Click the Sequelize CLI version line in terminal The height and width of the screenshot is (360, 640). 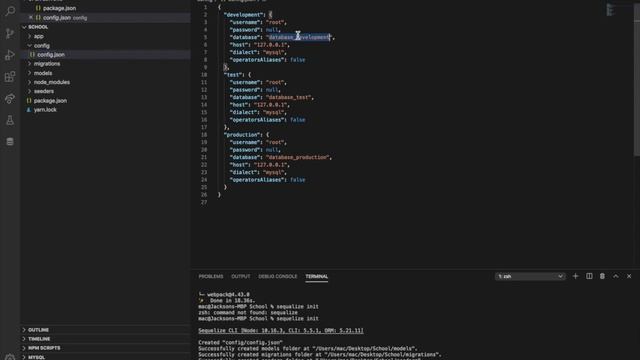[x=281, y=331]
